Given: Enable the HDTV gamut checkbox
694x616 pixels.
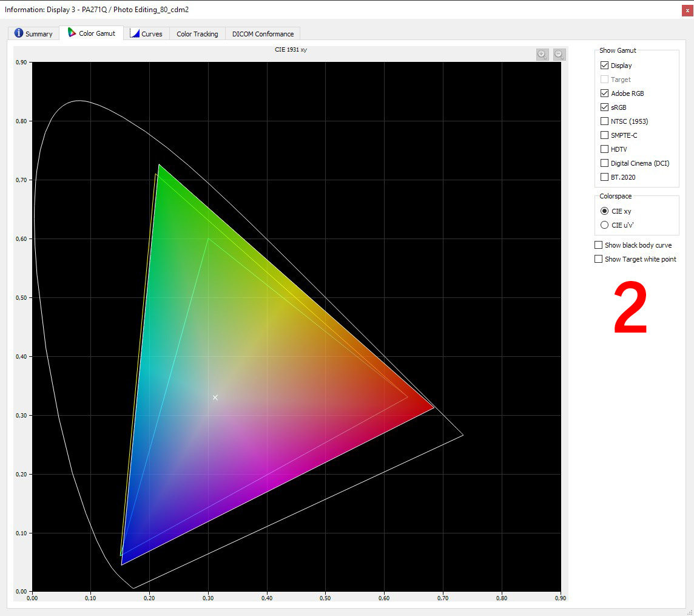Looking at the screenshot, I should point(604,149).
